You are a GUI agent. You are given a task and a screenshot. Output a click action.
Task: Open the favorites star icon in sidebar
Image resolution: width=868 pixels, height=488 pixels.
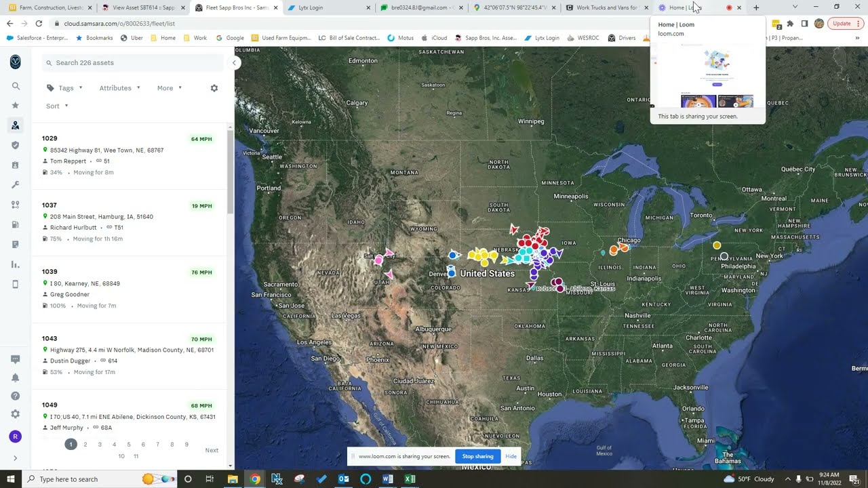[x=16, y=106]
